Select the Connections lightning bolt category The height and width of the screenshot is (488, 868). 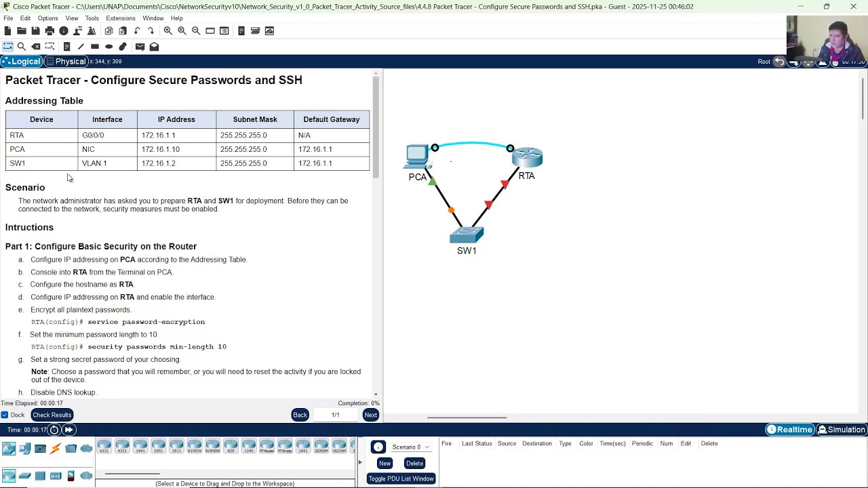(x=56, y=448)
